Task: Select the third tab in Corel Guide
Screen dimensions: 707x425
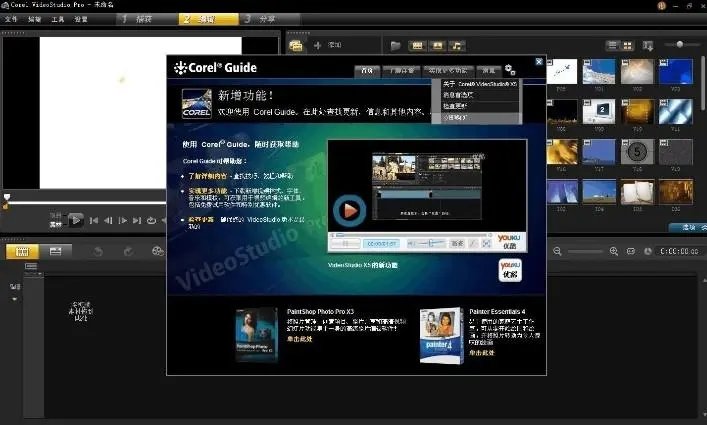Action: (x=448, y=71)
